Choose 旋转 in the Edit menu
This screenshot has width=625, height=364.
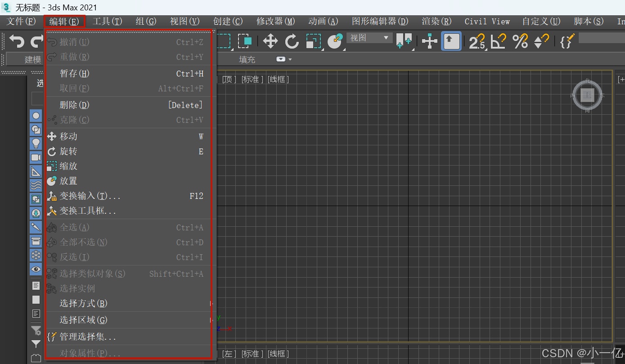[129, 151]
